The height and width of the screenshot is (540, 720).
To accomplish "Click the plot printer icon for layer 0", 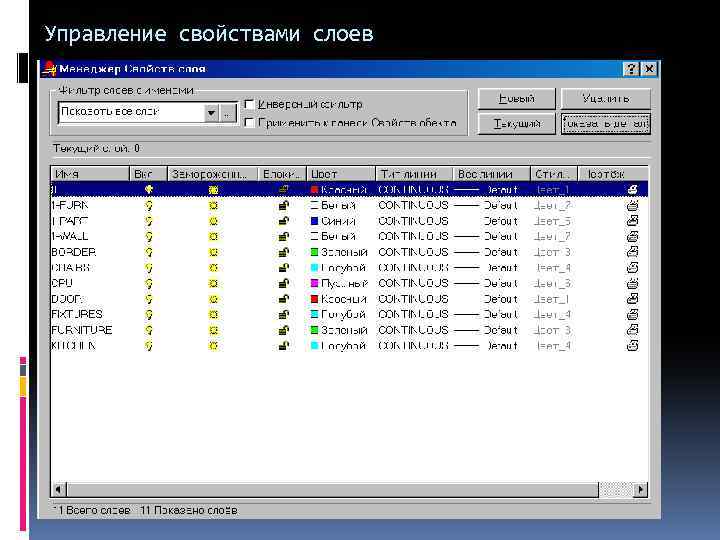I will [x=632, y=189].
